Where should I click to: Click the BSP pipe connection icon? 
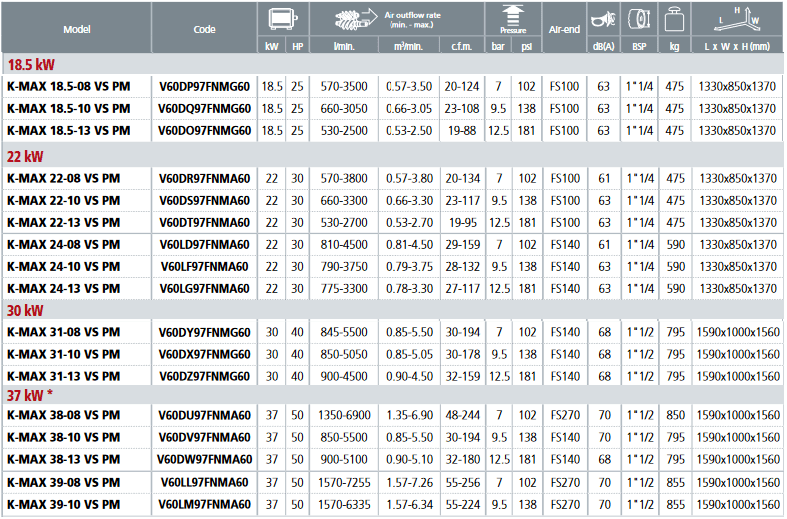(x=639, y=19)
